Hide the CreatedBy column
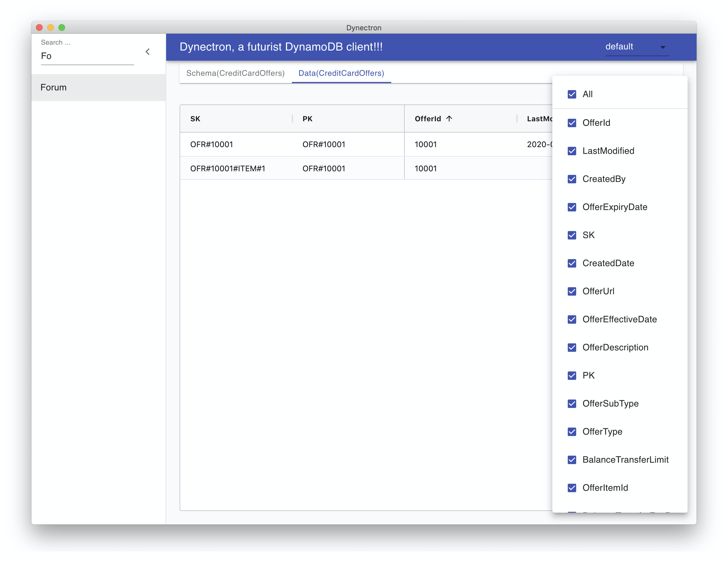The height and width of the screenshot is (566, 728). point(572,179)
